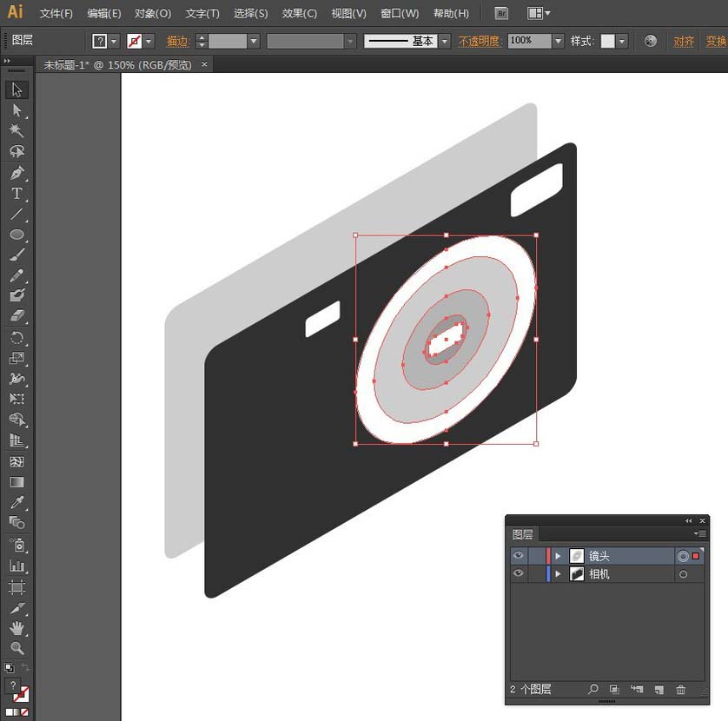The image size is (728, 721).
Task: Click the 不透明度 link in control bar
Action: coord(480,41)
